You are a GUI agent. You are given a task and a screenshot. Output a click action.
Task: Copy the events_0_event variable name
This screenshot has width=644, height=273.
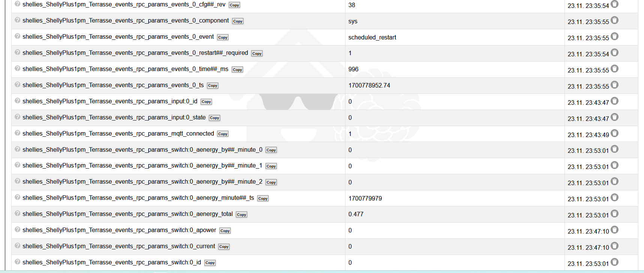click(223, 38)
